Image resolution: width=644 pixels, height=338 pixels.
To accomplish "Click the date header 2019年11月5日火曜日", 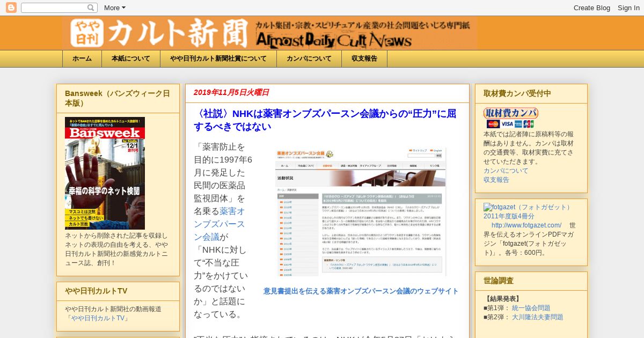I will [231, 93].
